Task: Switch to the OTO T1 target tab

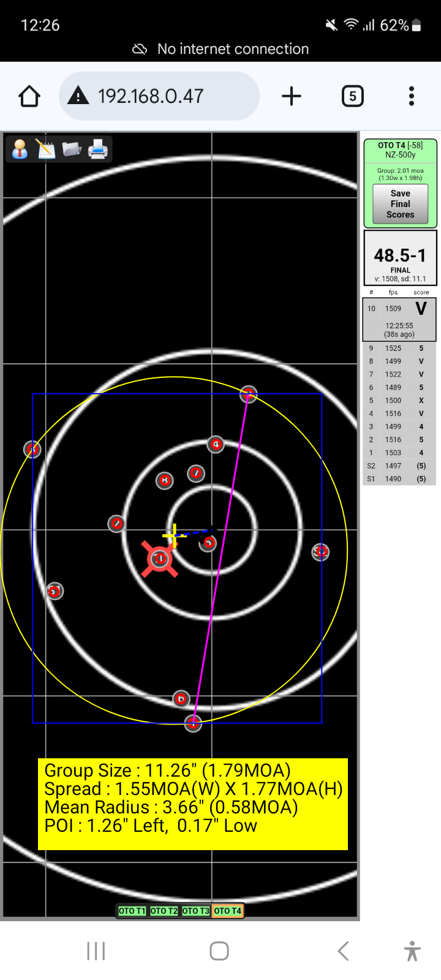Action: coord(132,911)
